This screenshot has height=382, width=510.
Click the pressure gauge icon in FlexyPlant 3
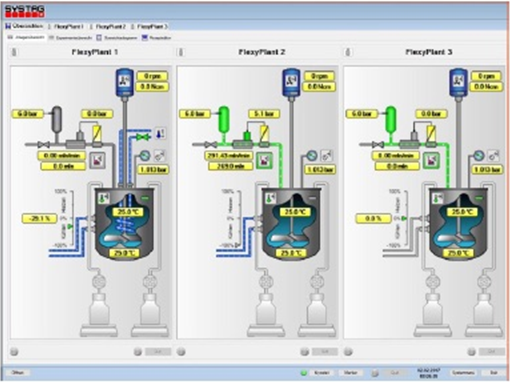pyautogui.click(x=479, y=155)
